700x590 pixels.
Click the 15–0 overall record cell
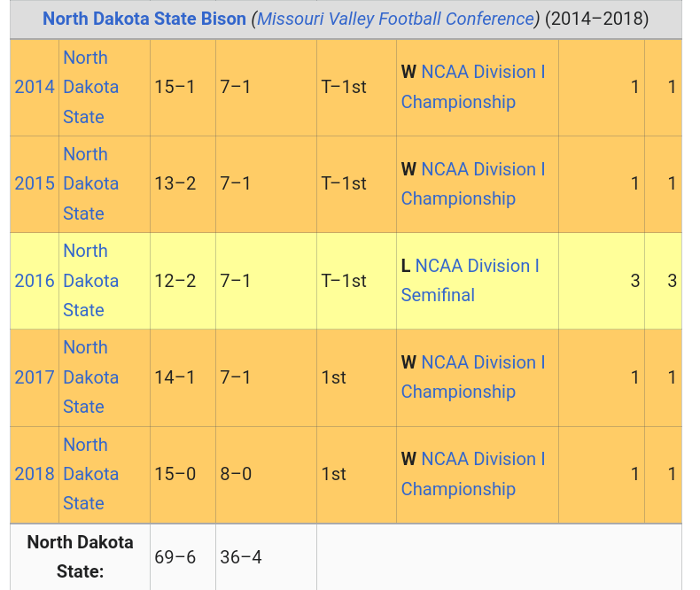tap(175, 474)
